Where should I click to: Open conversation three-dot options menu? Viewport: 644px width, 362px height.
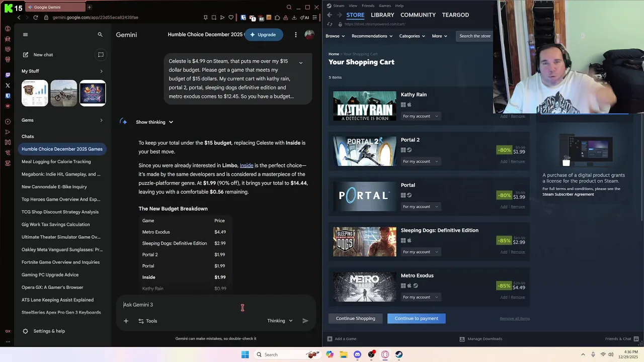296,35
